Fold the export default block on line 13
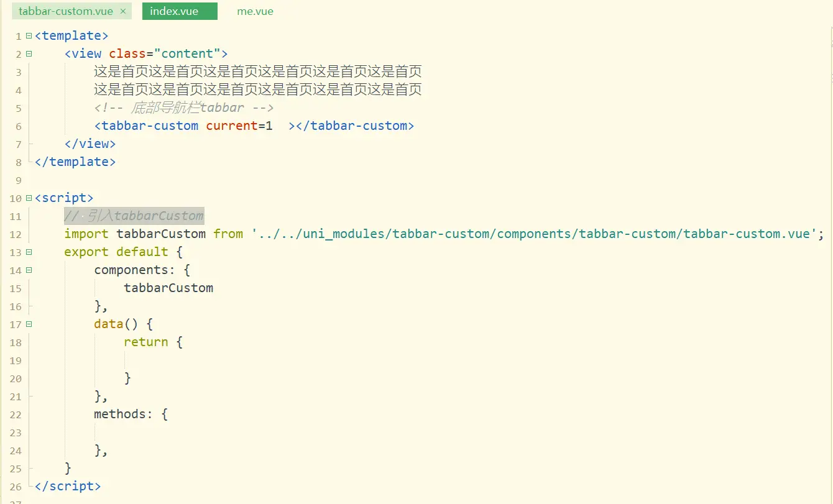 tap(29, 252)
